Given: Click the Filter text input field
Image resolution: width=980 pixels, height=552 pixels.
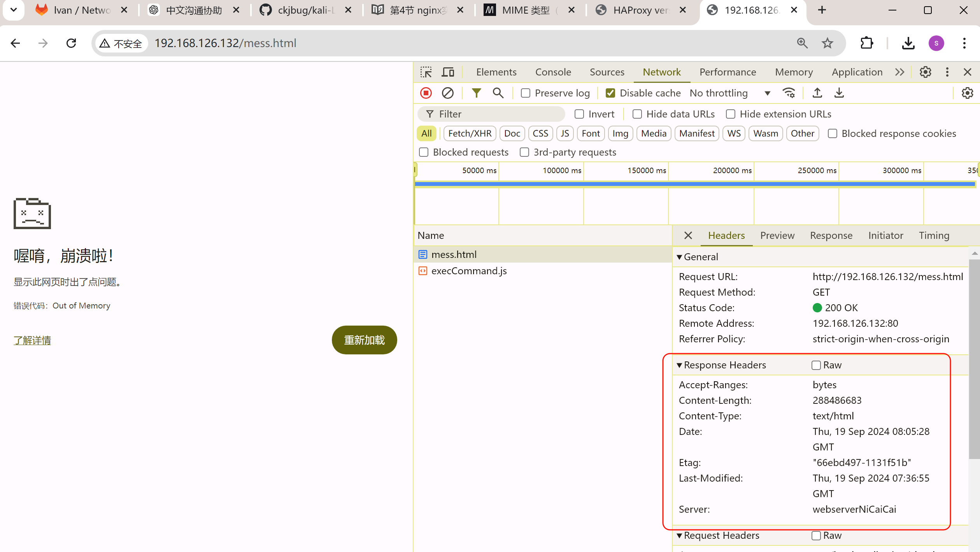Looking at the screenshot, I should [498, 114].
